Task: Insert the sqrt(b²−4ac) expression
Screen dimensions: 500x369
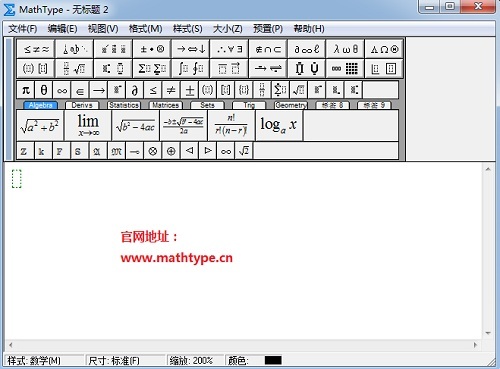Action: (136, 125)
